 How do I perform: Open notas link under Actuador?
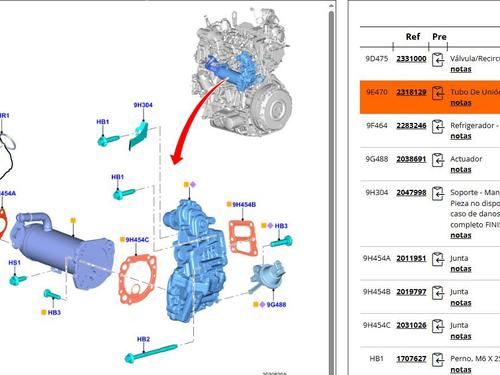461,169
